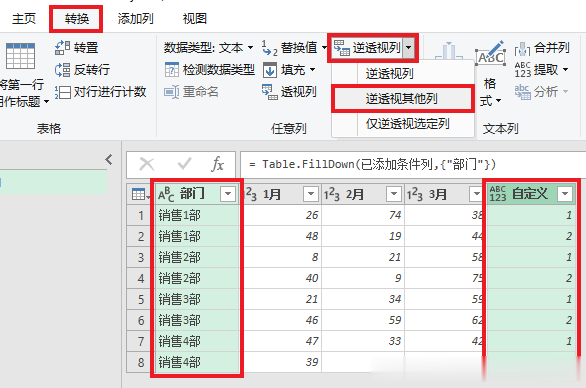The image size is (586, 388).
Task: Select row number 5
Action: click(141, 299)
